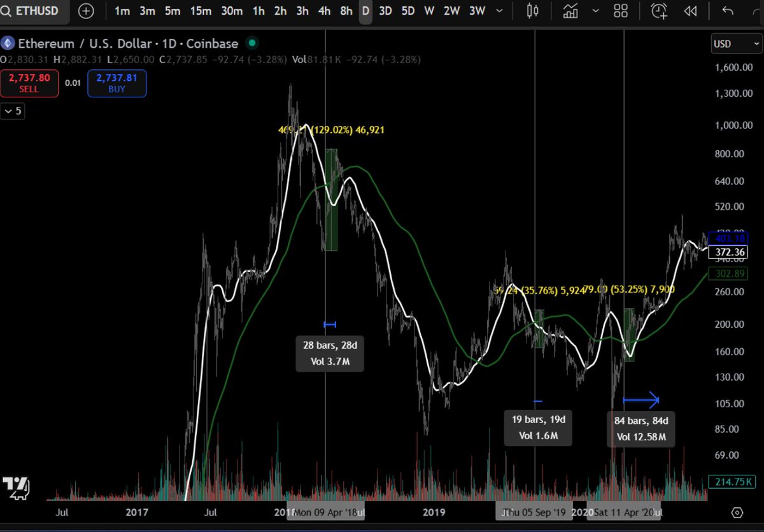This screenshot has width=764, height=532.
Task: Open the candlestick chart type selector
Action: [x=534, y=11]
